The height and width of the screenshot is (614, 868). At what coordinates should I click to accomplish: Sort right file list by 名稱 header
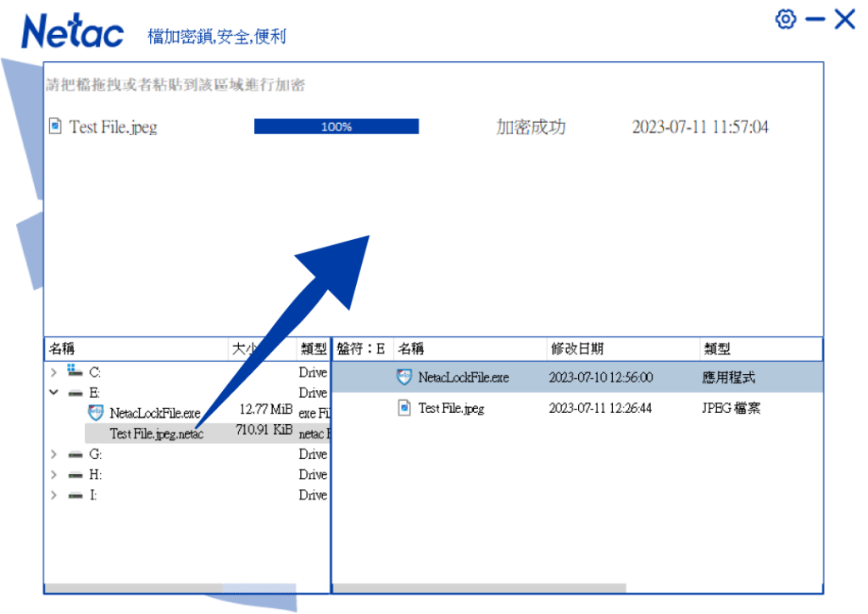pos(470,349)
